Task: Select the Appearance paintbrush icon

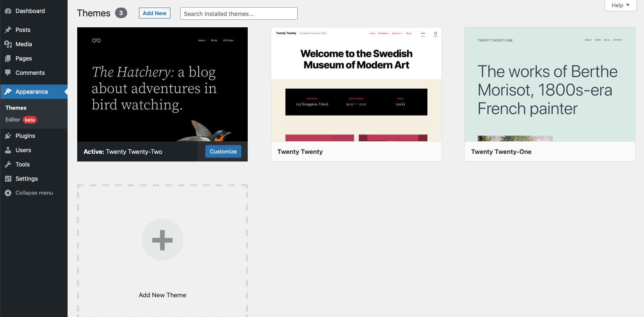Action: (9, 91)
